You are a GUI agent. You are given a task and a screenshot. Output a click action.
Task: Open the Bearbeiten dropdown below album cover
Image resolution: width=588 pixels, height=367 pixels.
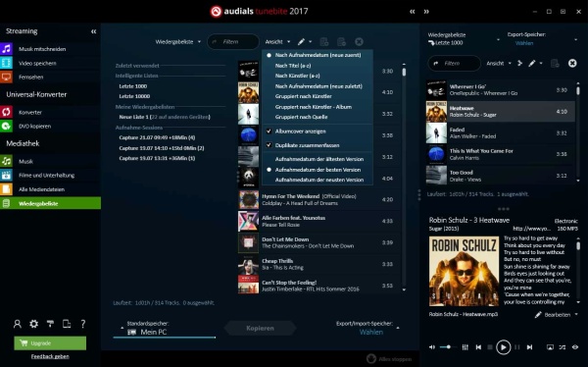pyautogui.click(x=557, y=314)
